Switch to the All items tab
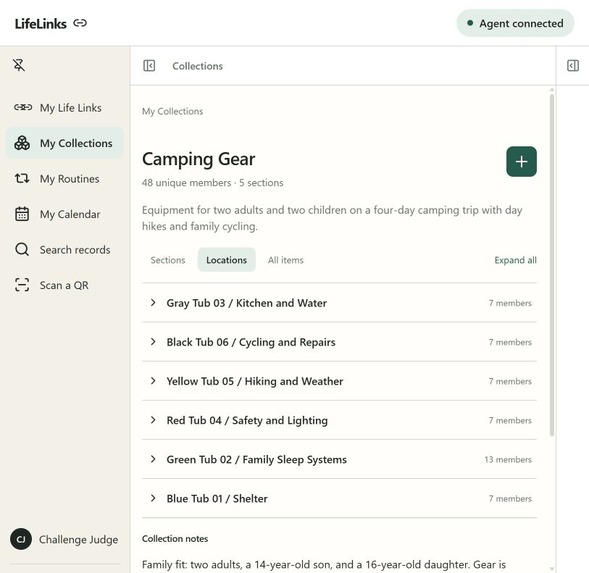This screenshot has height=573, width=589. 285,260
